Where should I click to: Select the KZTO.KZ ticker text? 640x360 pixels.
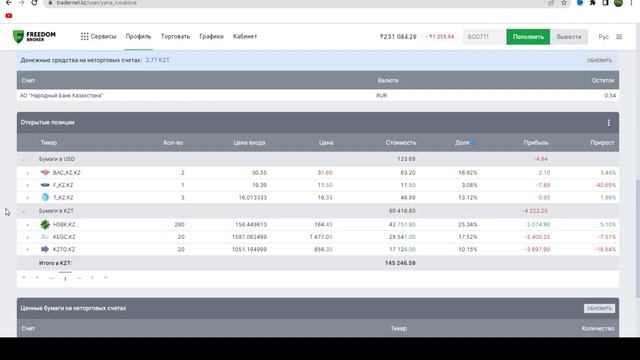[x=64, y=249]
